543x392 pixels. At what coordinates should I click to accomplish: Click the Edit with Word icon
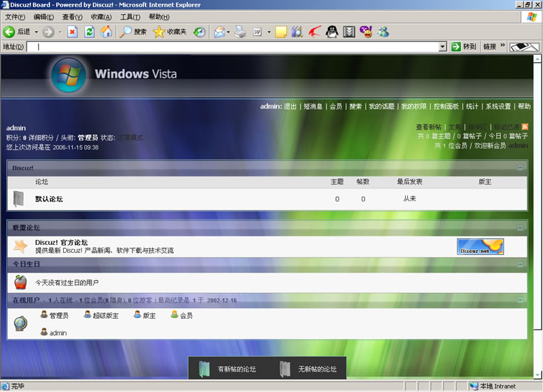257,32
